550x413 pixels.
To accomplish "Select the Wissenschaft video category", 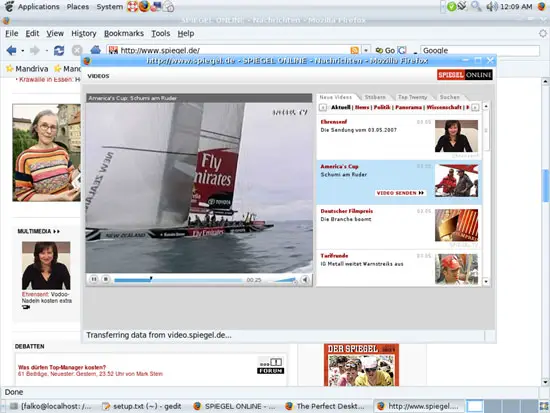I will (444, 107).
